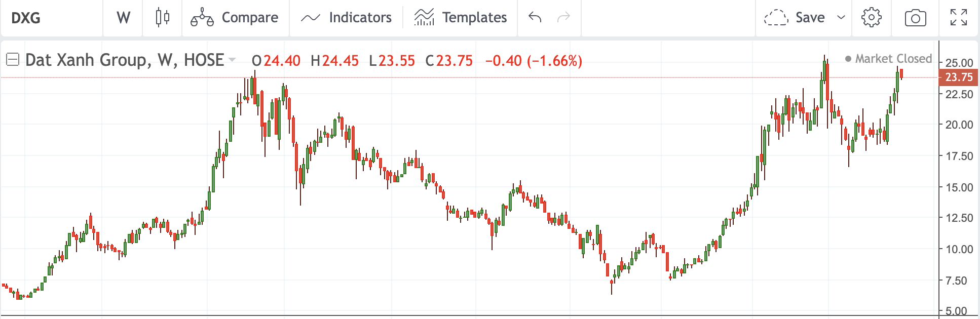Enter fullscreen mode
980x319 pixels.
coord(958,18)
